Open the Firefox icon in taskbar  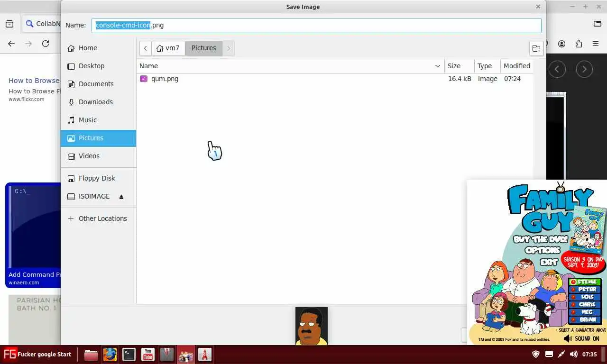pyautogui.click(x=110, y=355)
